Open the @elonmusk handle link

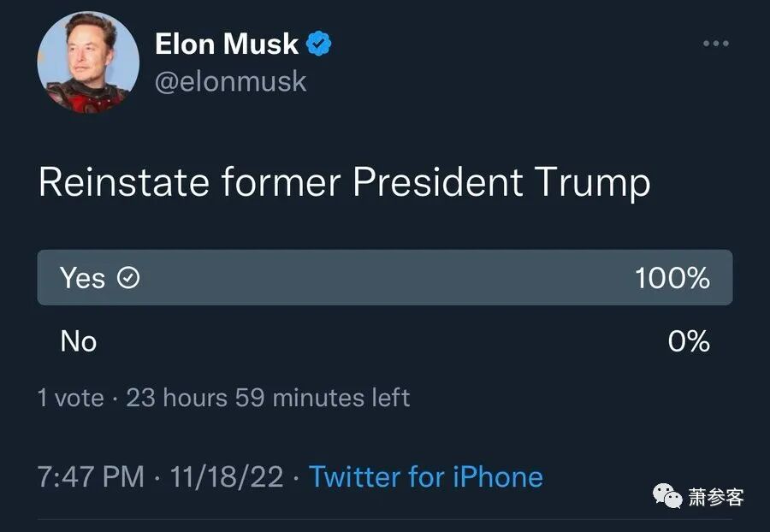[x=230, y=81]
